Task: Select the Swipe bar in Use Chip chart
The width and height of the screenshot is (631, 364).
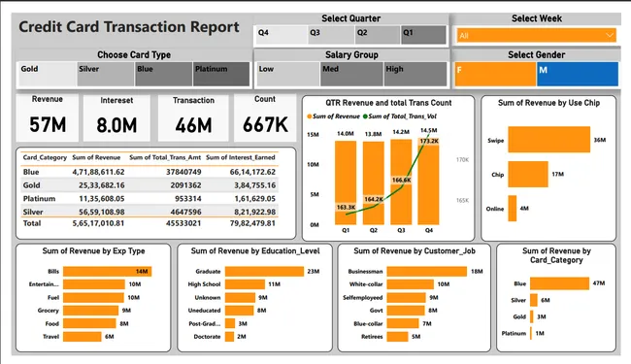Action: coord(548,140)
